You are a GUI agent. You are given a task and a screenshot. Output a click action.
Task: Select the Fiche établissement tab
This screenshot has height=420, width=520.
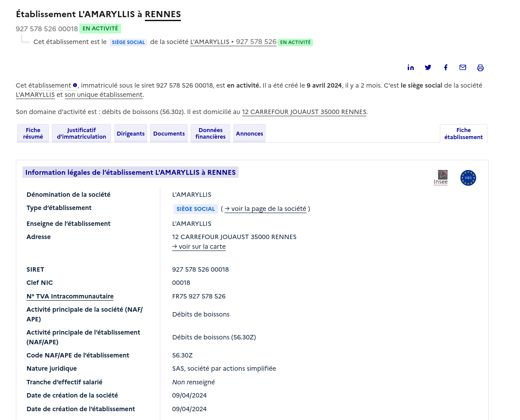pos(463,133)
